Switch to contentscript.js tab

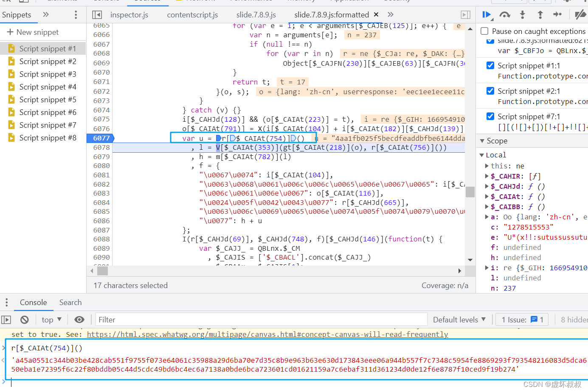pos(192,15)
